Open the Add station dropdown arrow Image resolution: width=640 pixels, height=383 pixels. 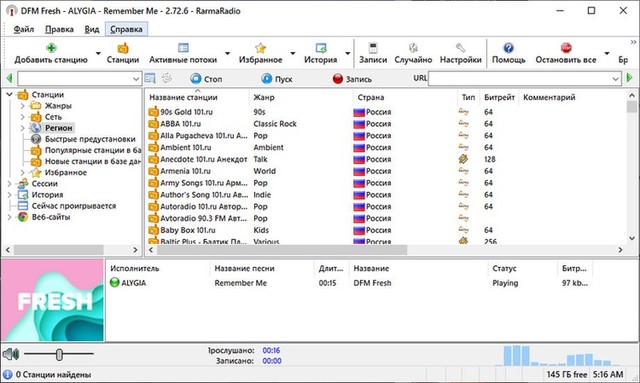98,53
